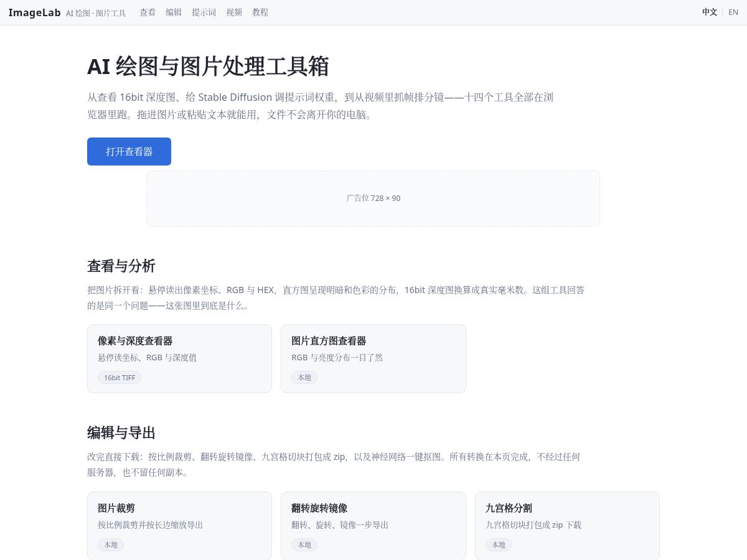Click 本地 tag on 翻转旋转镜像 card
The width and height of the screenshot is (747, 560).
click(304, 545)
